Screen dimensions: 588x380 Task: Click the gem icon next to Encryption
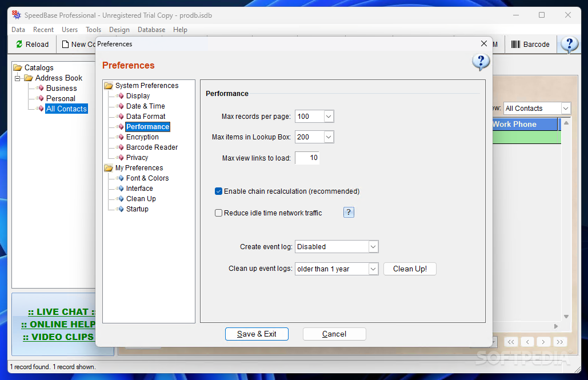(121, 137)
